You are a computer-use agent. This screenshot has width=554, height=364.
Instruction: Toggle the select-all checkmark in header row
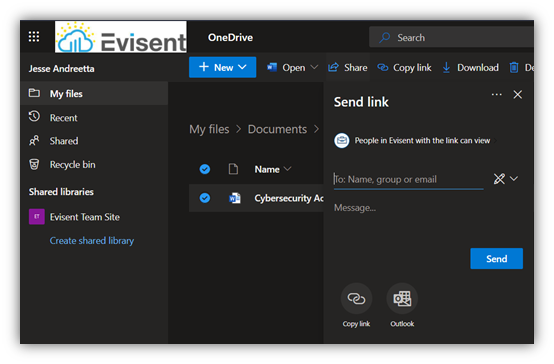coord(205,169)
